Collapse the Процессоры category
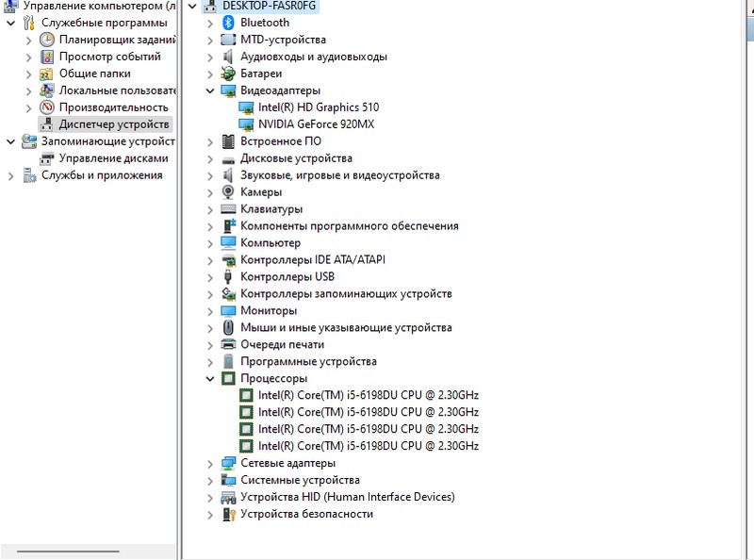The image size is (754, 560). [x=210, y=379]
